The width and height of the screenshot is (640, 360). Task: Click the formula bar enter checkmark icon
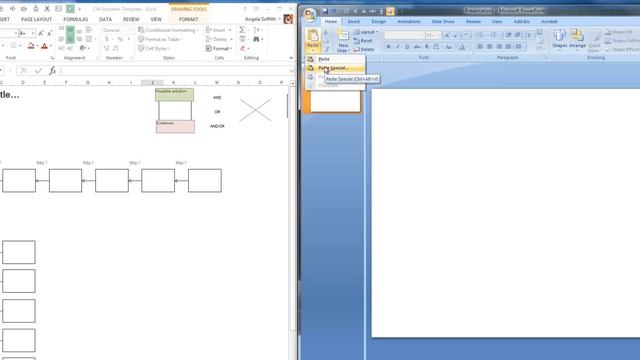pos(38,71)
